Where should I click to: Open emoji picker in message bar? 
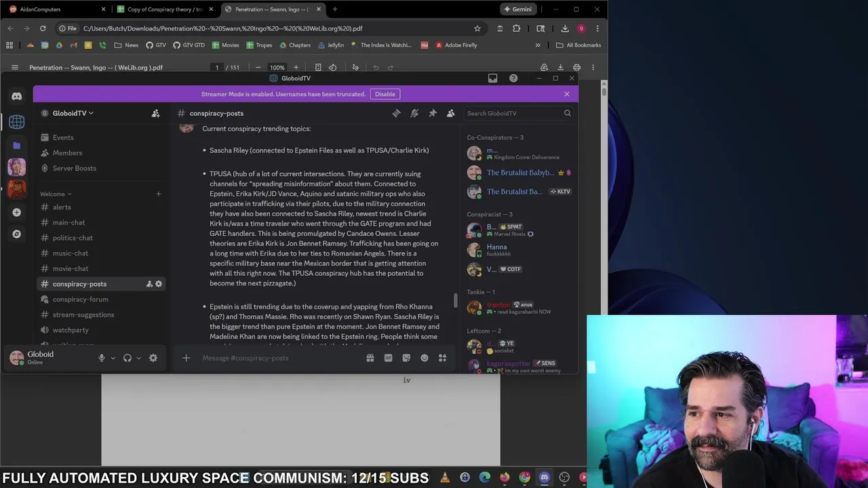click(x=425, y=358)
